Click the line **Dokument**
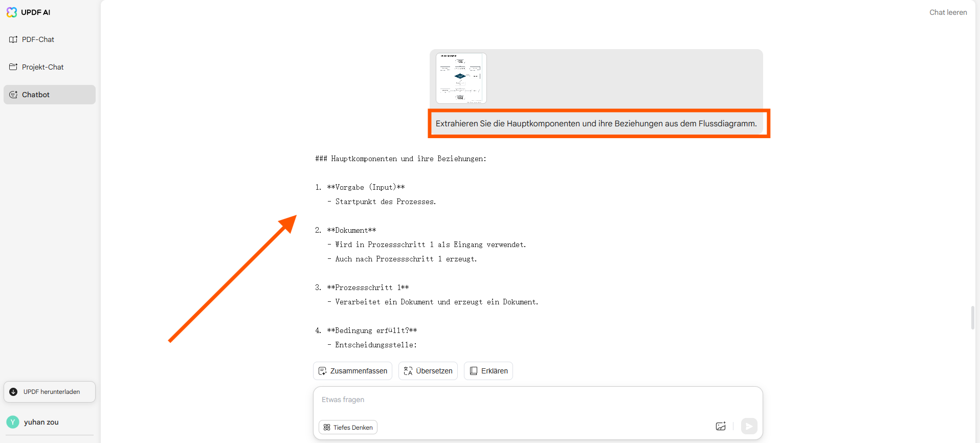980x443 pixels. (x=351, y=230)
